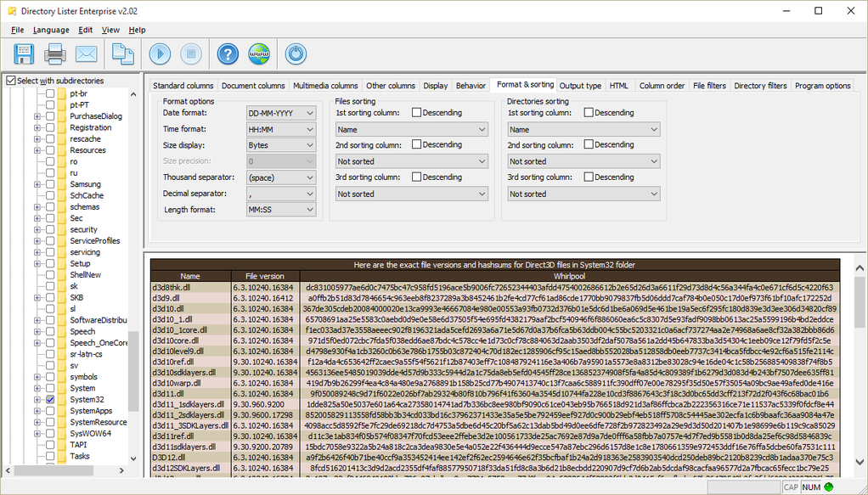Switch to Output type tab
Viewport: 868px width, 495px height.
click(580, 86)
